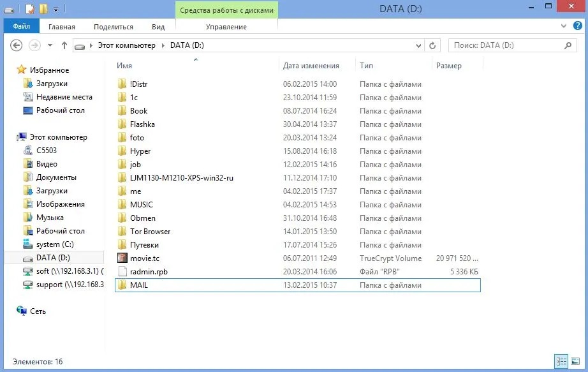Click the back navigation arrow
The height and width of the screenshot is (372, 588).
(16, 45)
